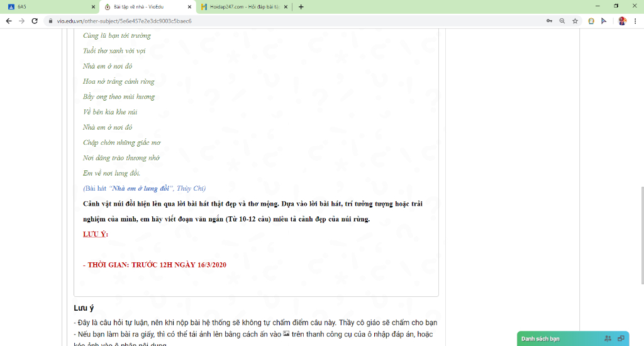Click the lyric line "Chập chờn những giấc mơ"
This screenshot has height=346, width=644.
[x=121, y=143]
